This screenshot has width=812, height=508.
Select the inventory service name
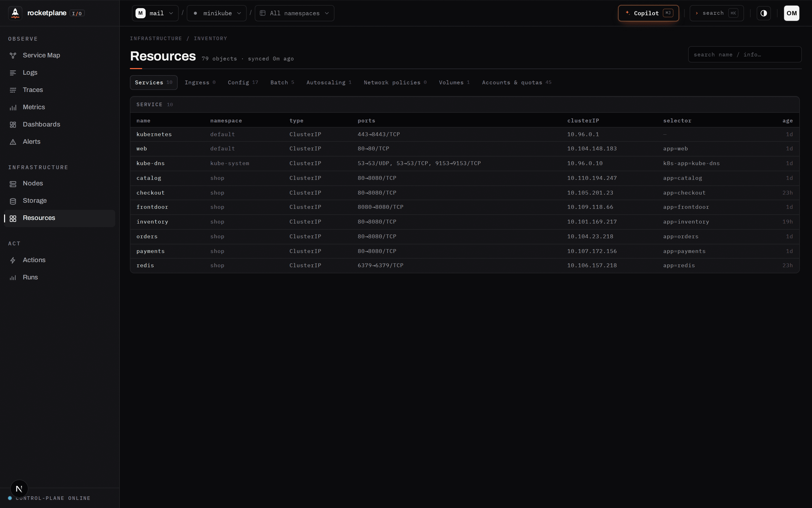[x=152, y=222]
